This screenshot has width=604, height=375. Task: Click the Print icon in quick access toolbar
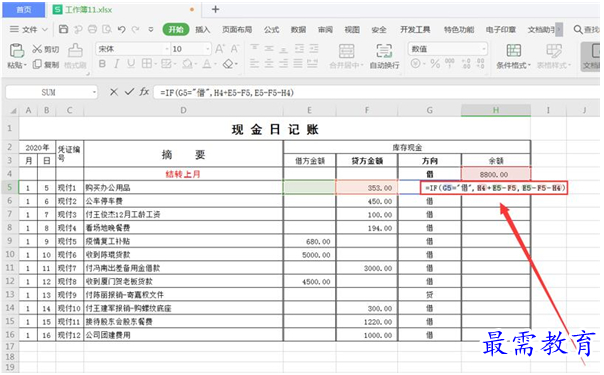pos(92,29)
